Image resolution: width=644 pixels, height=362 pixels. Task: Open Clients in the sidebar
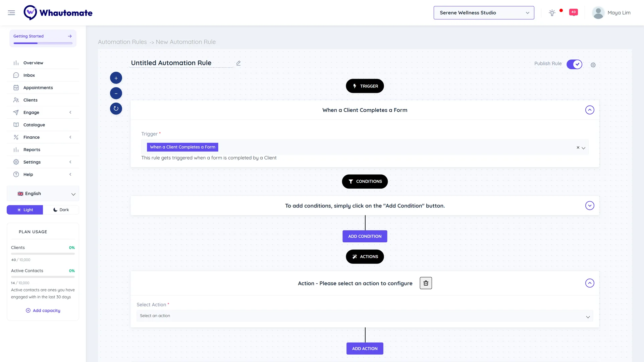tap(43, 100)
